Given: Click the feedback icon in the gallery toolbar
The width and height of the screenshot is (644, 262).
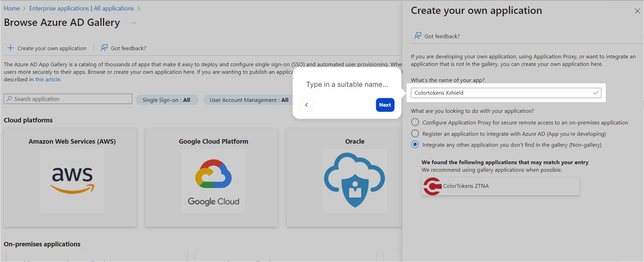Looking at the screenshot, I should (x=104, y=48).
